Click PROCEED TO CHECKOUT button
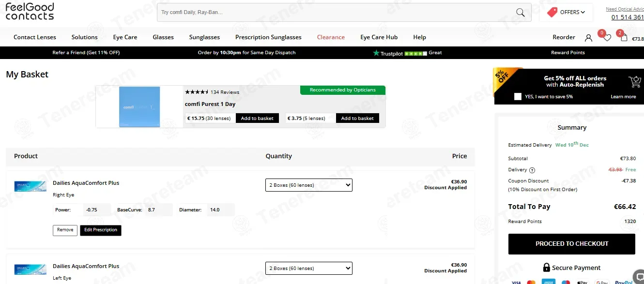The image size is (644, 284). point(572,244)
